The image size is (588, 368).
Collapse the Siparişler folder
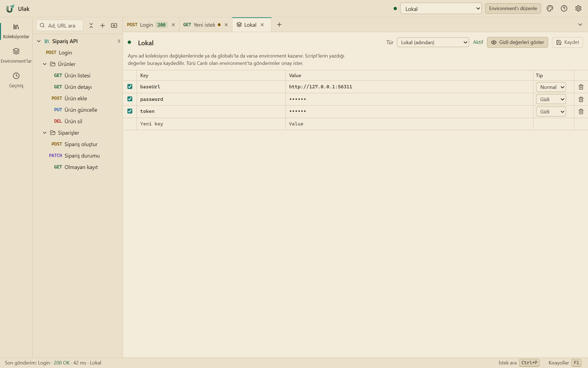pos(45,133)
